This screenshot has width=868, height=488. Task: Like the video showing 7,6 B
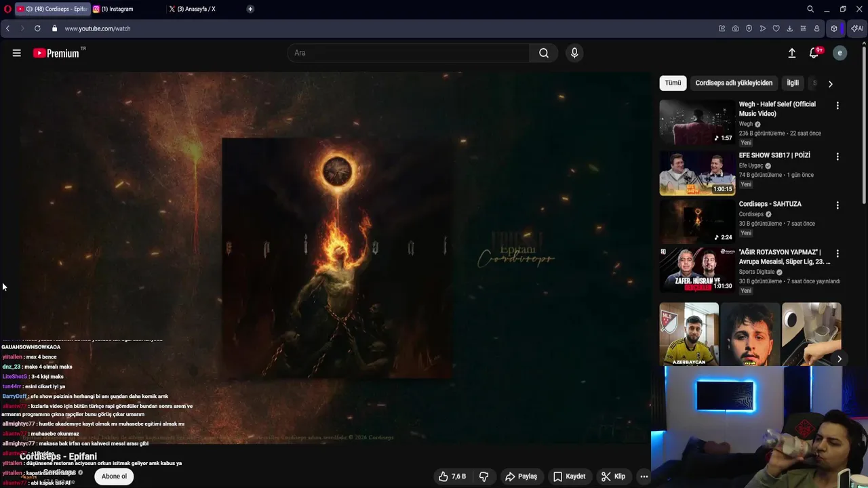[452, 476]
